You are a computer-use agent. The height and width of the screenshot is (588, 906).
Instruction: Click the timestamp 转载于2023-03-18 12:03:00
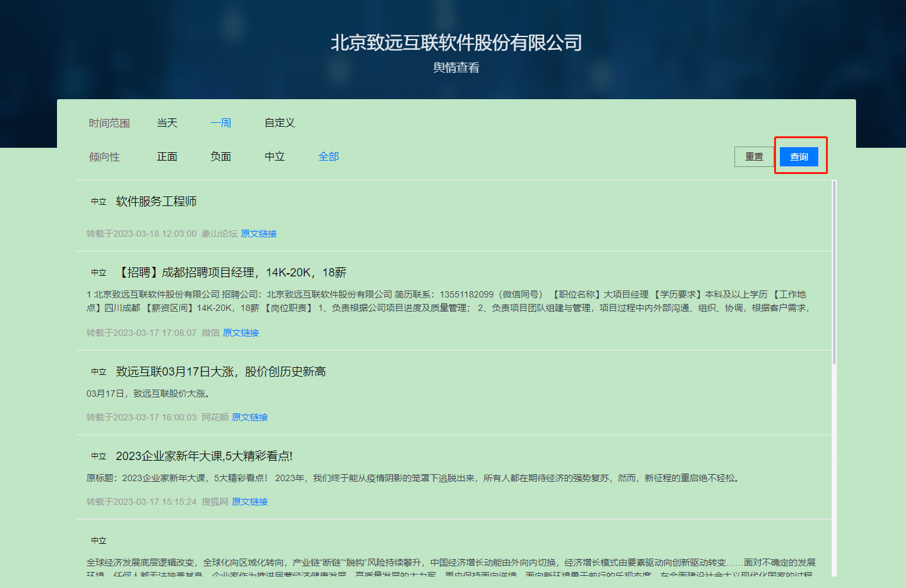[142, 234]
